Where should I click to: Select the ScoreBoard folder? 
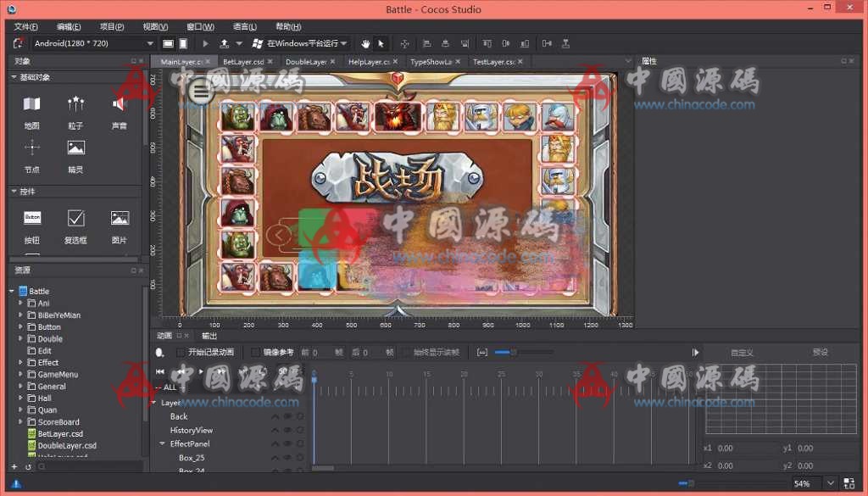tap(58, 422)
